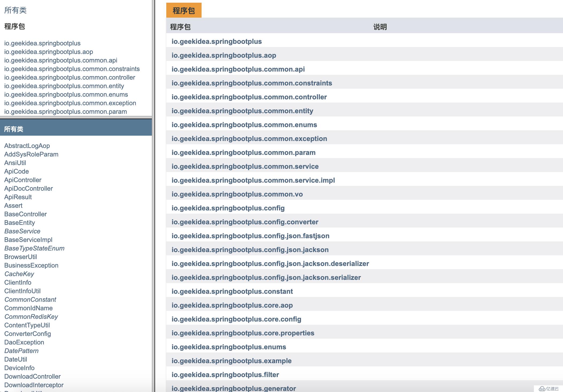Screen dimensions: 563x392
Task: Select CommonConstant italic class entry
Action: point(29,299)
